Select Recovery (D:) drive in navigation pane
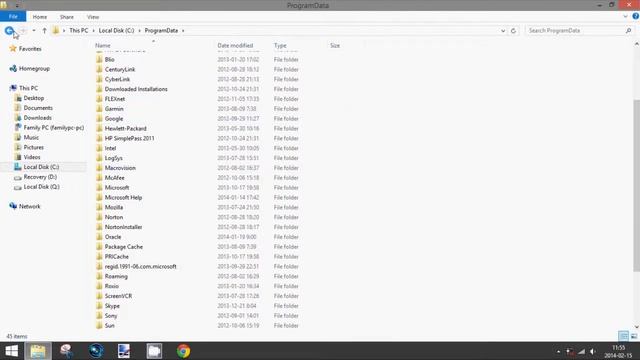Screen dimensions: 640x360 click(x=40, y=177)
